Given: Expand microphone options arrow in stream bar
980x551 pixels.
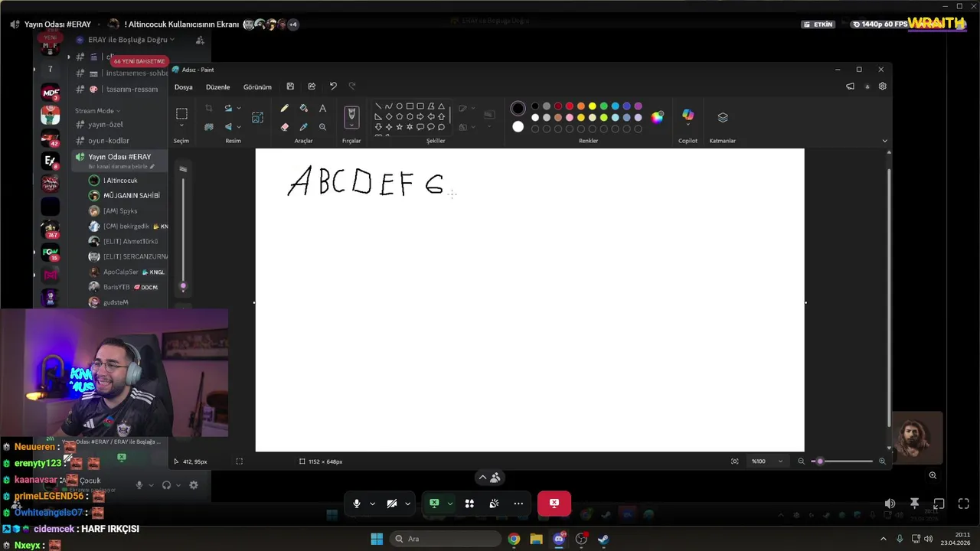Looking at the screenshot, I should [372, 504].
